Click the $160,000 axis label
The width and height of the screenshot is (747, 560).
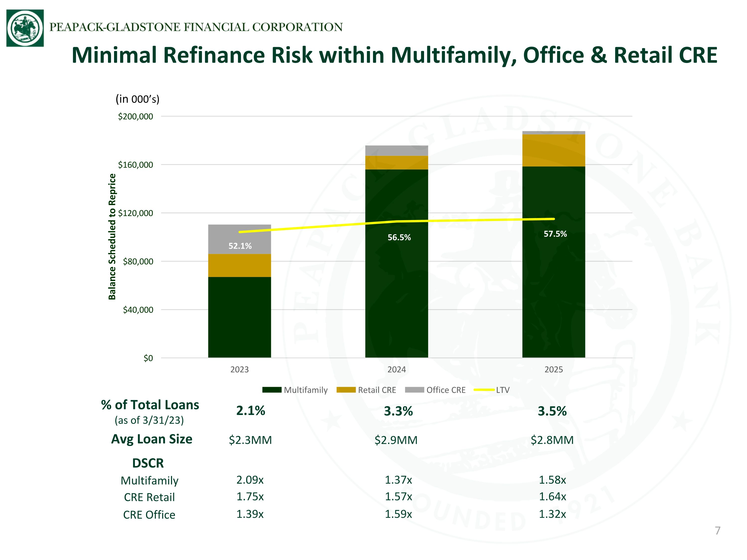(x=135, y=165)
